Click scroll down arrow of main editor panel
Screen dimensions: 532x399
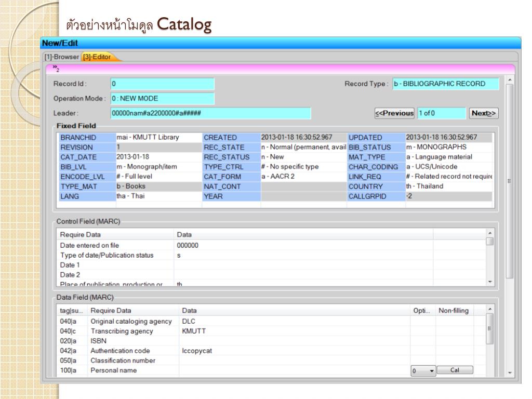tap(510, 373)
